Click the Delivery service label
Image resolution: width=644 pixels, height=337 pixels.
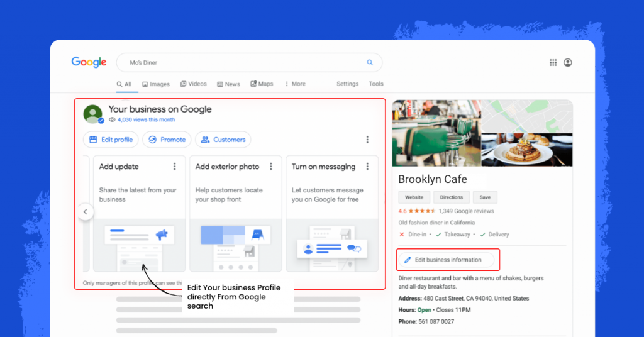499,235
